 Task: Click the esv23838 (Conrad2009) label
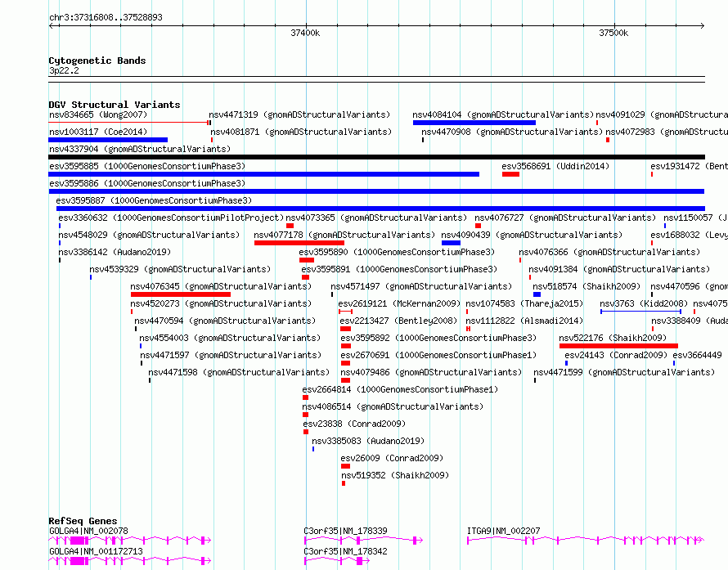click(354, 424)
